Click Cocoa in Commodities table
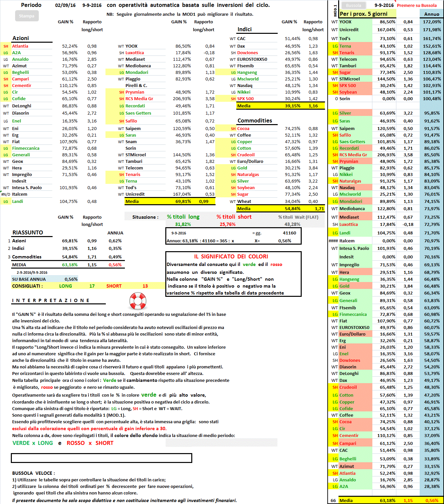 click(243, 128)
